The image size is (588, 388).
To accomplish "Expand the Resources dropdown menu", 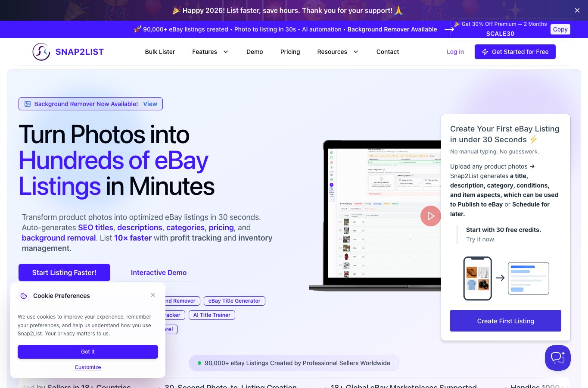I will [338, 52].
